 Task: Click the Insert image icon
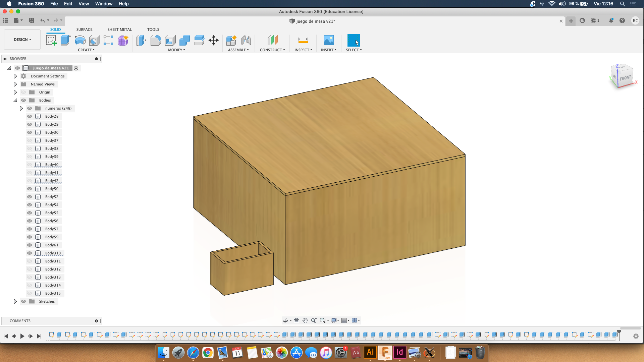point(329,40)
